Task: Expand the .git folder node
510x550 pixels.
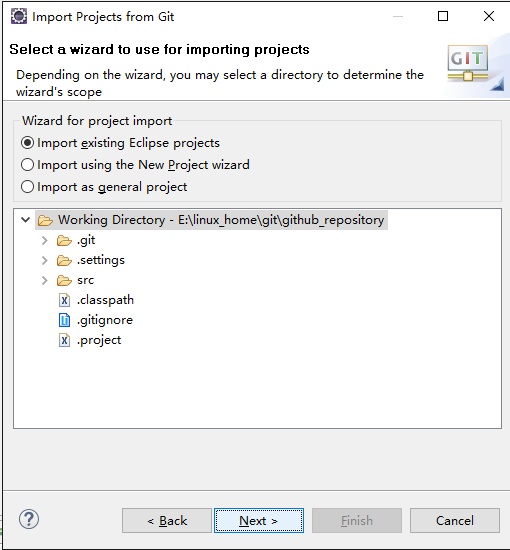Action: click(x=45, y=241)
